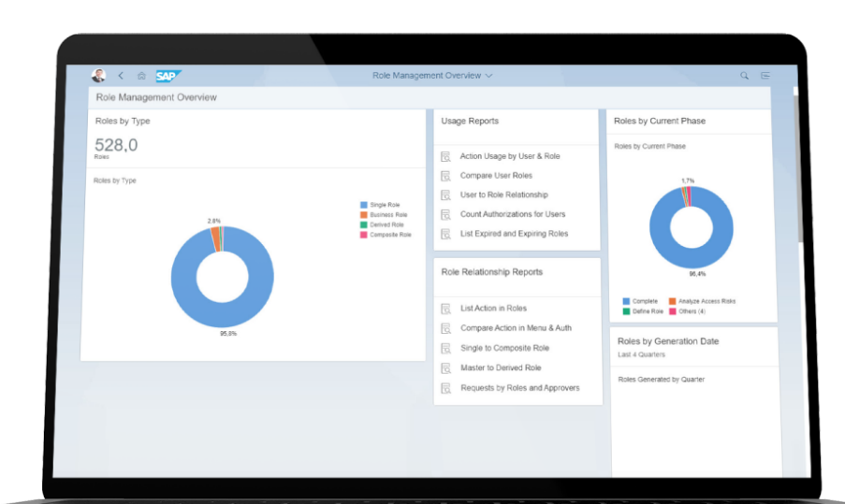This screenshot has width=845, height=504.
Task: Click the 2,8% label above Roles by Type donut
Action: click(x=214, y=222)
